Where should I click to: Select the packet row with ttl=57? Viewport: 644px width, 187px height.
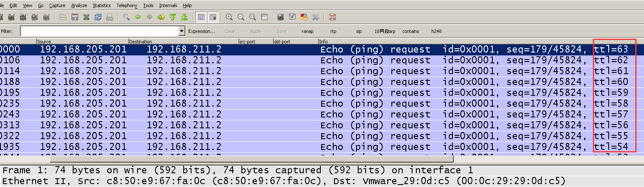[322, 115]
